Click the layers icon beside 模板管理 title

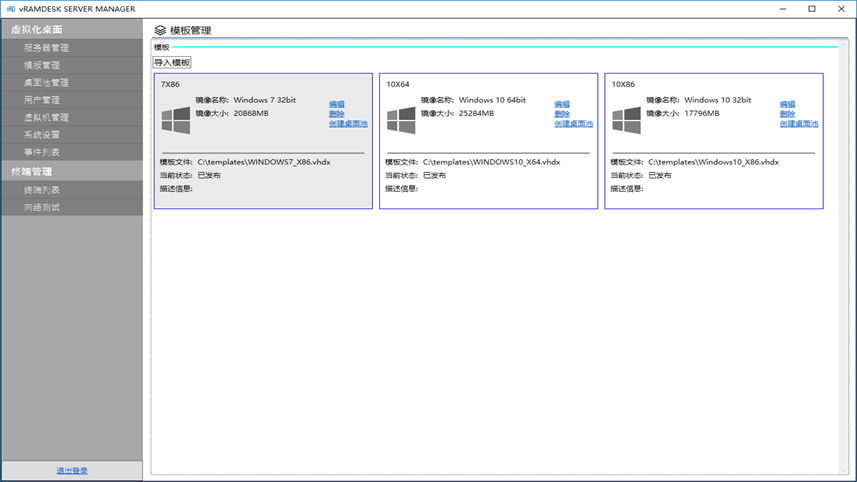160,30
